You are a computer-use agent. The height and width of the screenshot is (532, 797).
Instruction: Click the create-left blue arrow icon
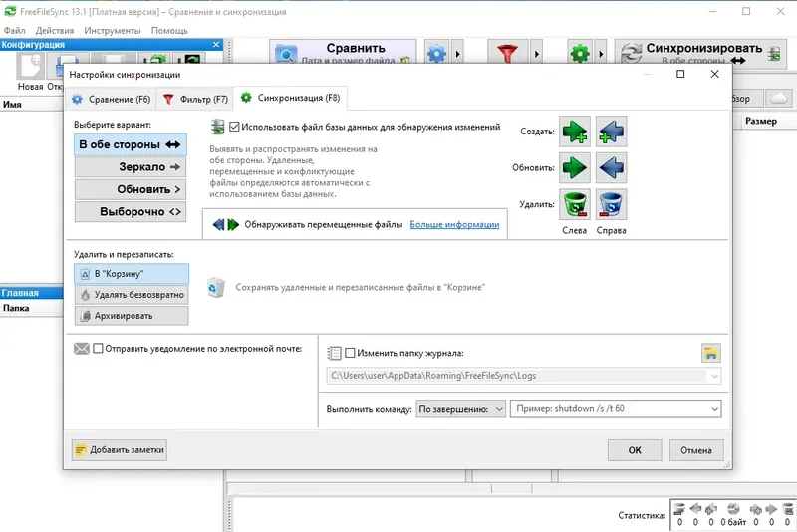(611, 132)
